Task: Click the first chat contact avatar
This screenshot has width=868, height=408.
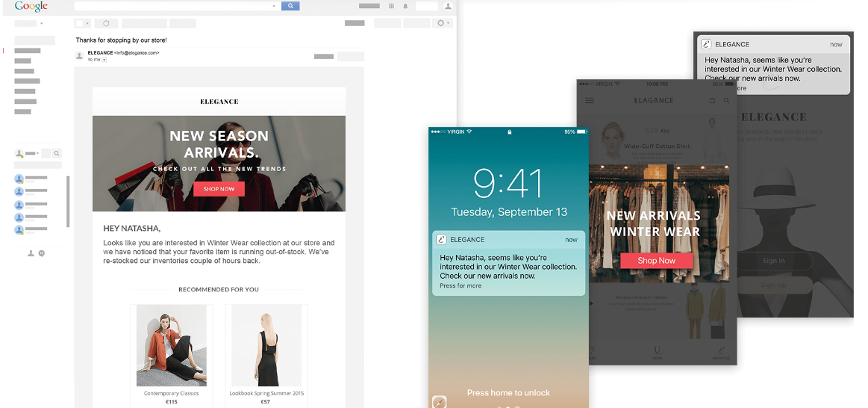Action: (x=19, y=179)
